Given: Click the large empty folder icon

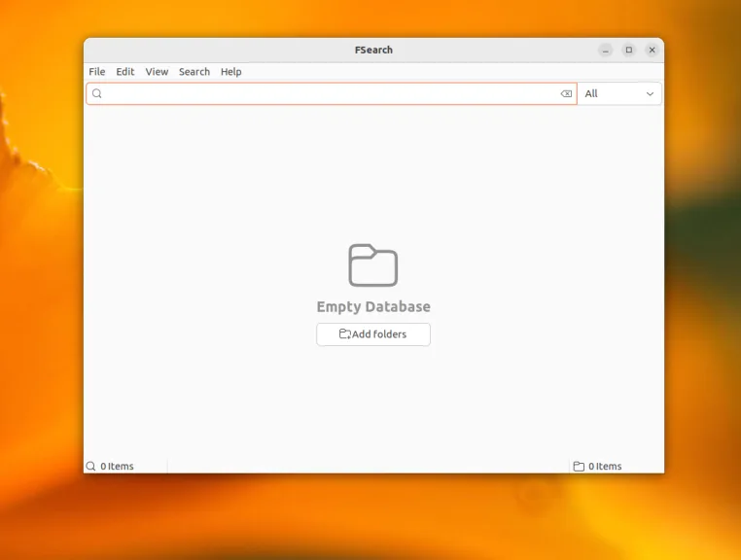Looking at the screenshot, I should click(372, 265).
